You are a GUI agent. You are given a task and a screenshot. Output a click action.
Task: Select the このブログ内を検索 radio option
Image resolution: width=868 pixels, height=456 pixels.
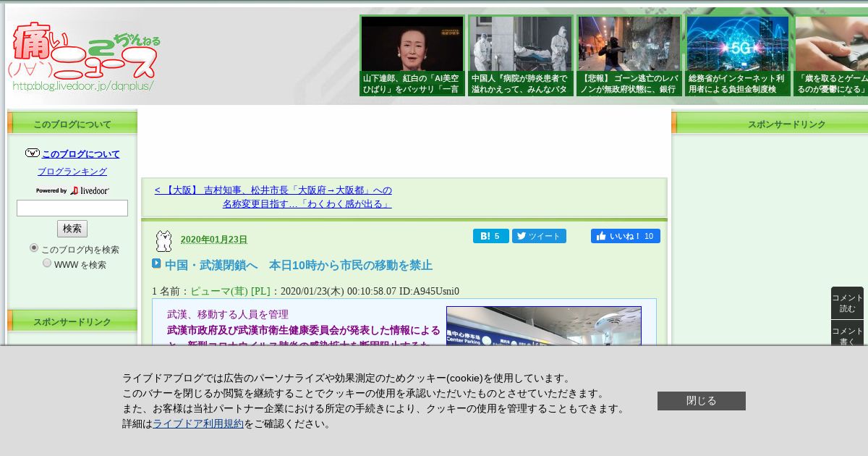point(34,248)
